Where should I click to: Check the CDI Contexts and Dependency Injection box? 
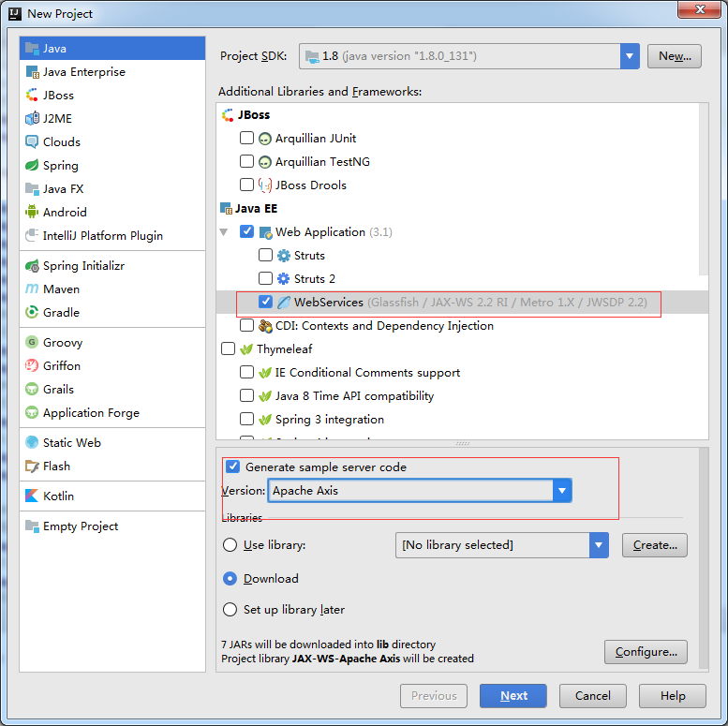pos(246,325)
